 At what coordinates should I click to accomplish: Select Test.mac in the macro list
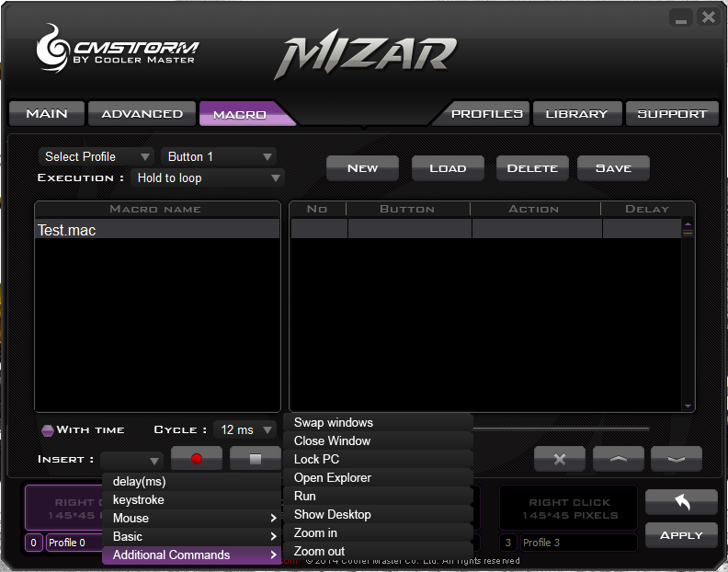pyautogui.click(x=156, y=230)
